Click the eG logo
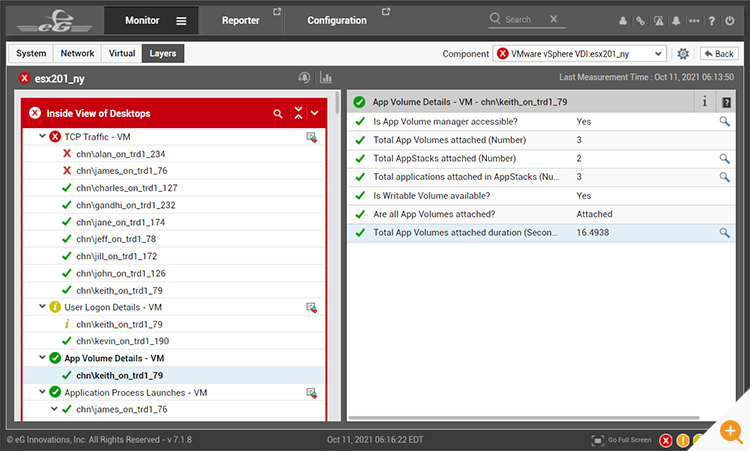750x451 pixels. (x=55, y=21)
